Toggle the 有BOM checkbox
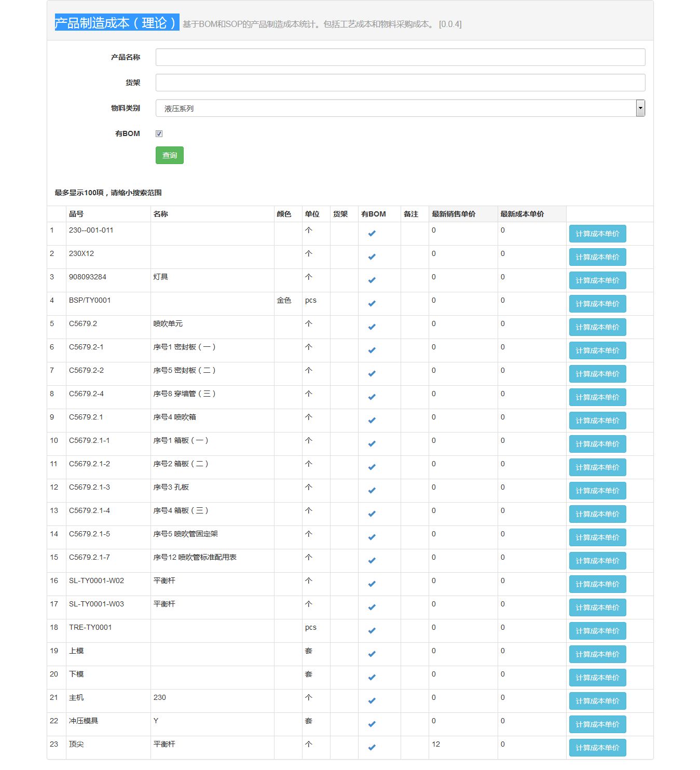Screen dimensions: 700x770 point(159,134)
